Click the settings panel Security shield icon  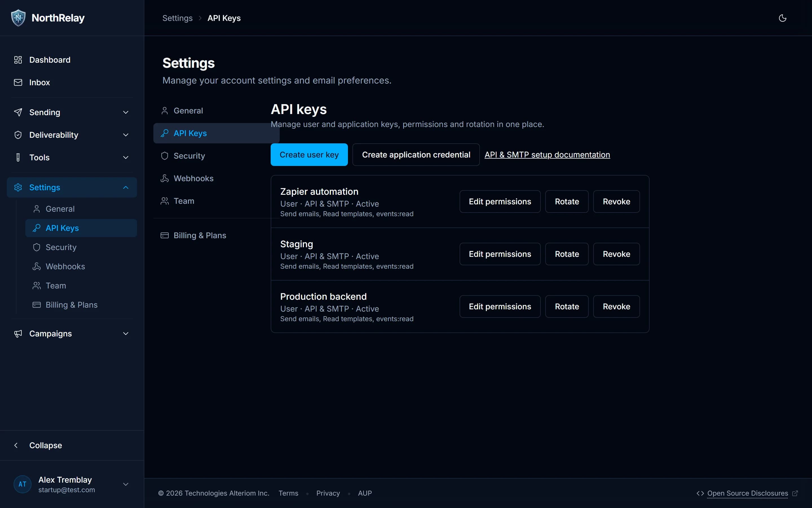point(165,156)
